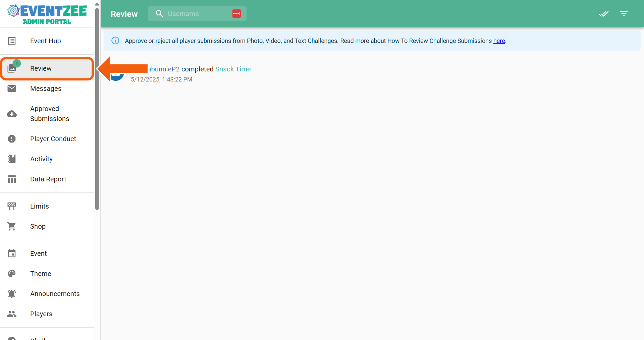This screenshot has width=644, height=340.
Task: Click the red password manager icon in search
Action: tap(236, 14)
